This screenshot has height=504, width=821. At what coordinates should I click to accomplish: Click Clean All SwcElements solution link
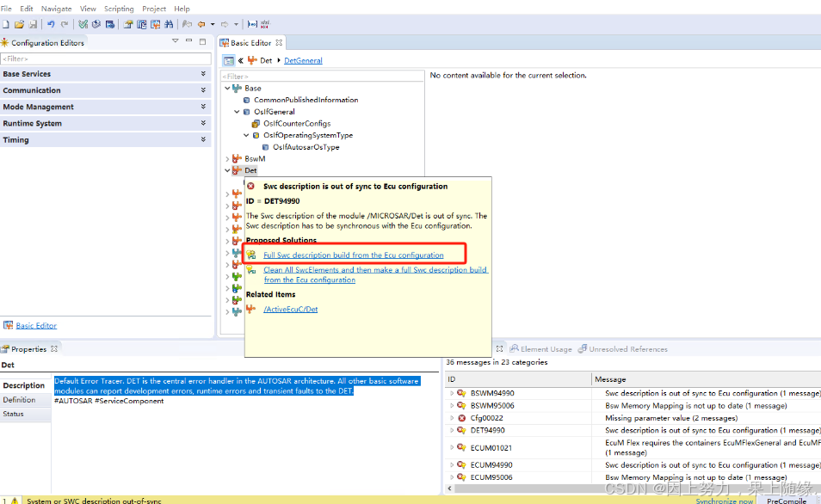click(x=375, y=274)
